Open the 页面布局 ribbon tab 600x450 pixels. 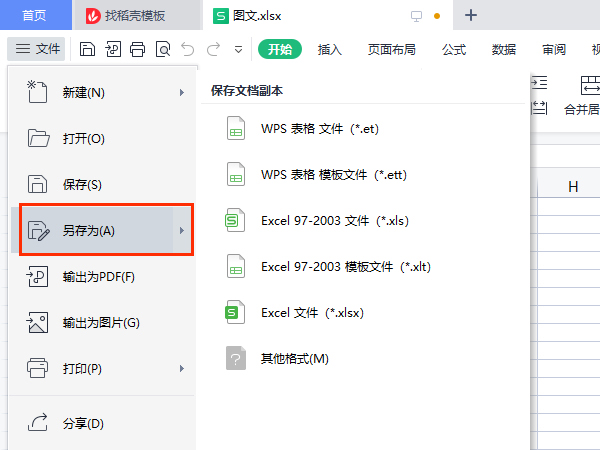pyautogui.click(x=391, y=49)
